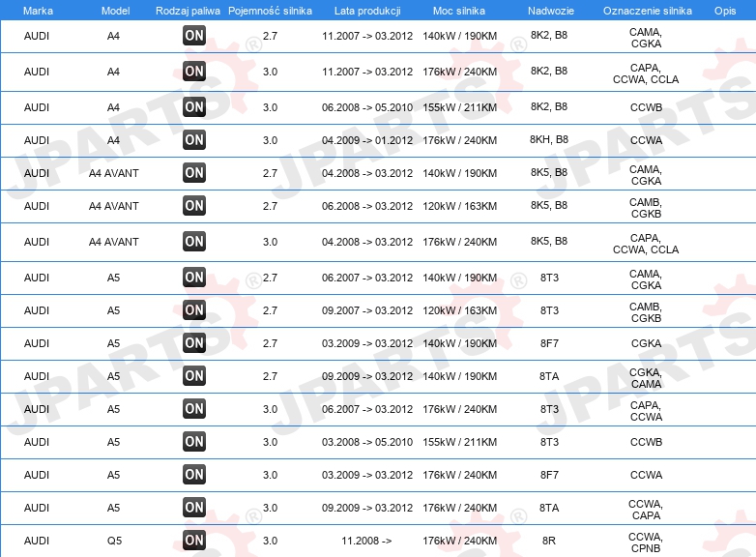Click the Pojemność silnika column header

pyautogui.click(x=270, y=11)
